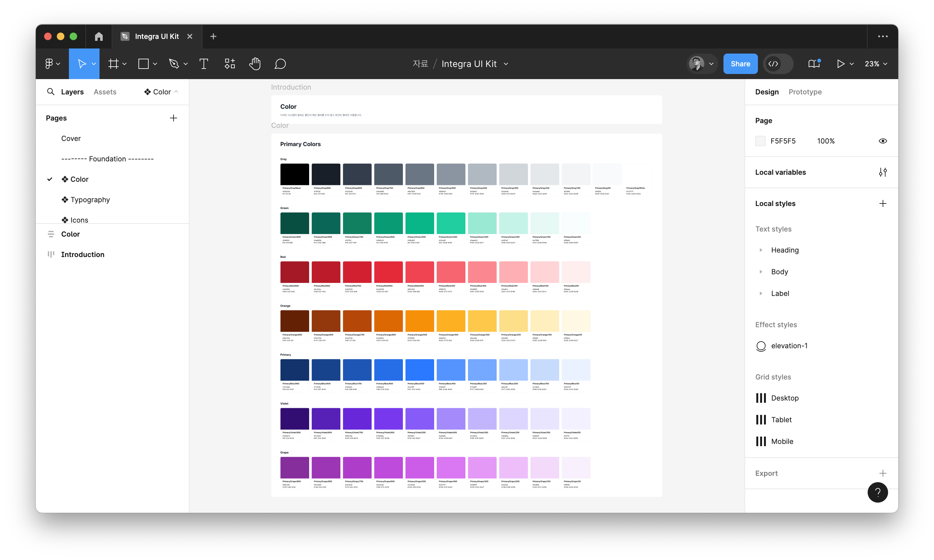Select the Move tool
Image resolution: width=934 pixels, height=560 pixels.
82,64
